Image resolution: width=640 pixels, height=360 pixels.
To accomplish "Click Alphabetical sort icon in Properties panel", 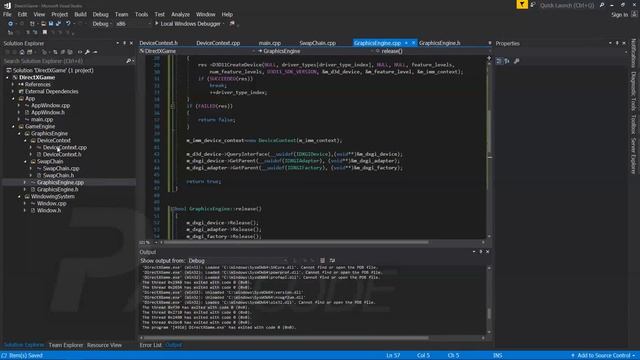I will click(507, 61).
